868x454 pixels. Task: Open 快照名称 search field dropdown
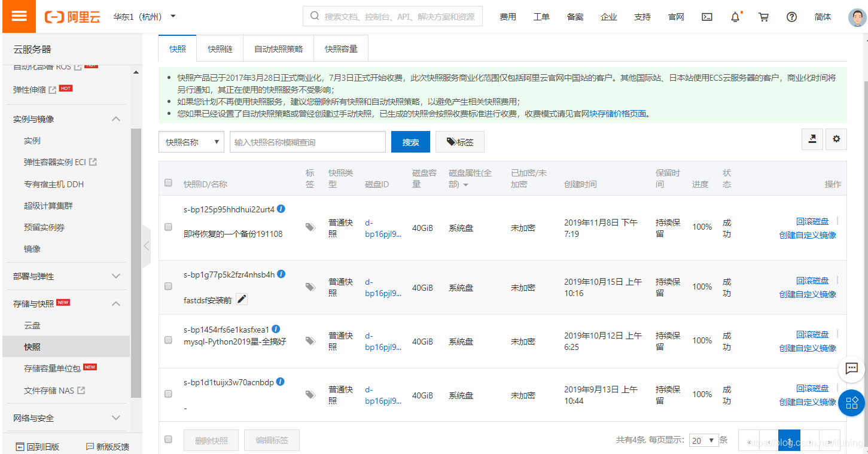[x=191, y=142]
